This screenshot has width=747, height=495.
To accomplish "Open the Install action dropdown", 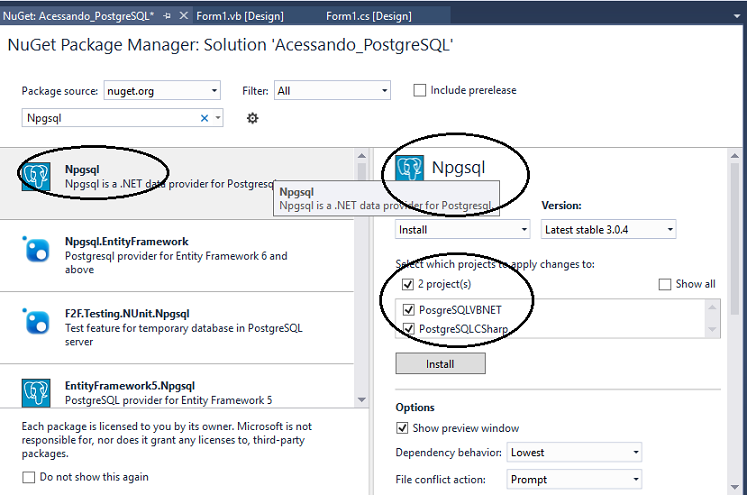I will [x=463, y=230].
